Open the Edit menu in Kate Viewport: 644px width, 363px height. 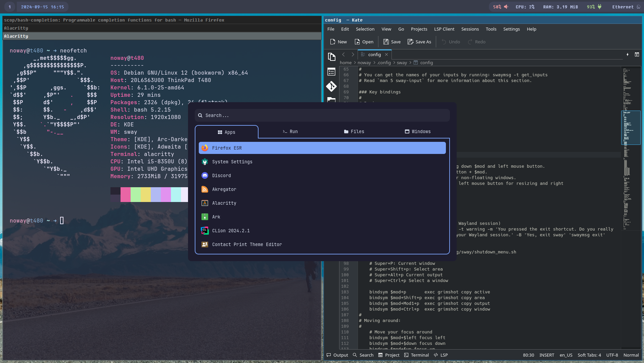345,29
